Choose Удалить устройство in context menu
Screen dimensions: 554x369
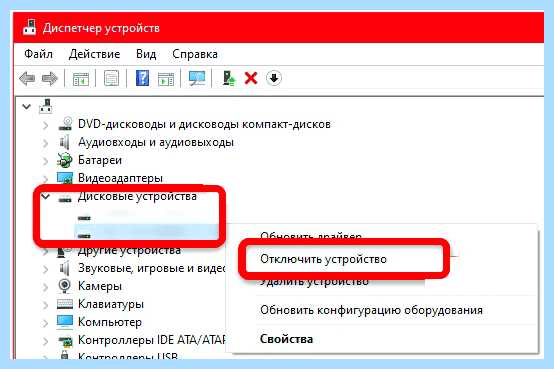tap(314, 282)
